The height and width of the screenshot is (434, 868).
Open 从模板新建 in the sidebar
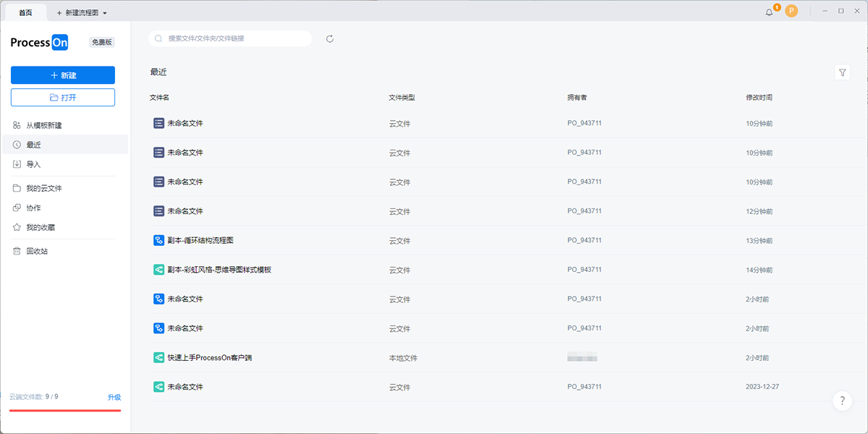coord(44,125)
